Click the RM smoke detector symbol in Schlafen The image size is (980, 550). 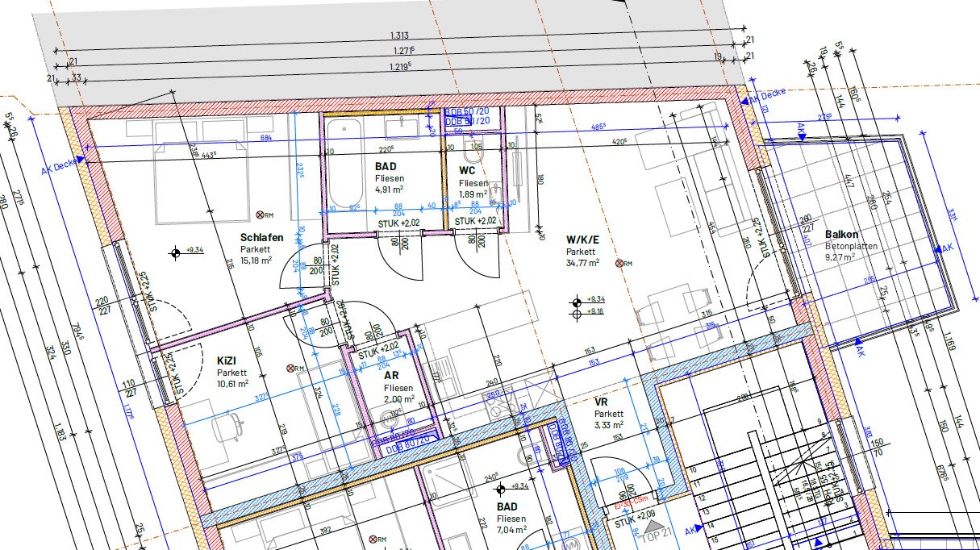point(260,215)
